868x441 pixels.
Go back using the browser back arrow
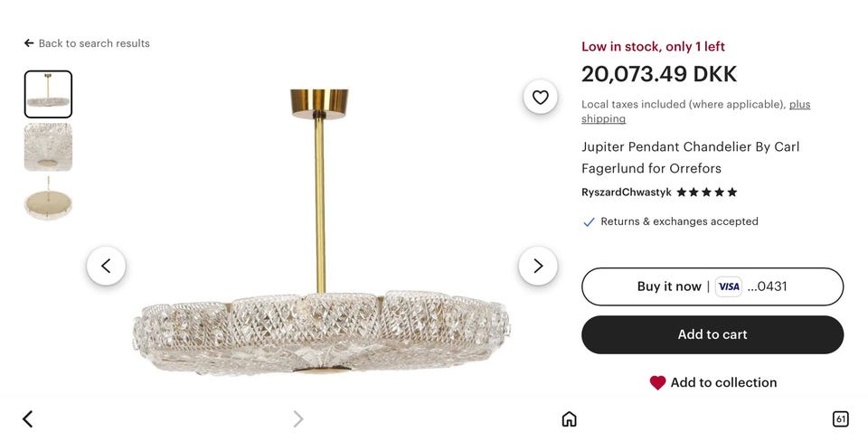28,418
